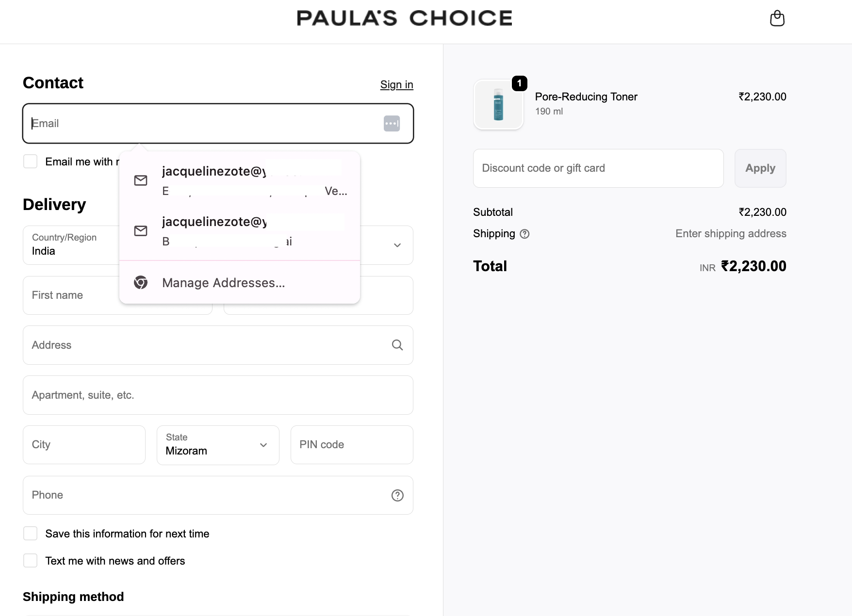
Task: Click the search magnifier in Address field
Action: point(397,345)
